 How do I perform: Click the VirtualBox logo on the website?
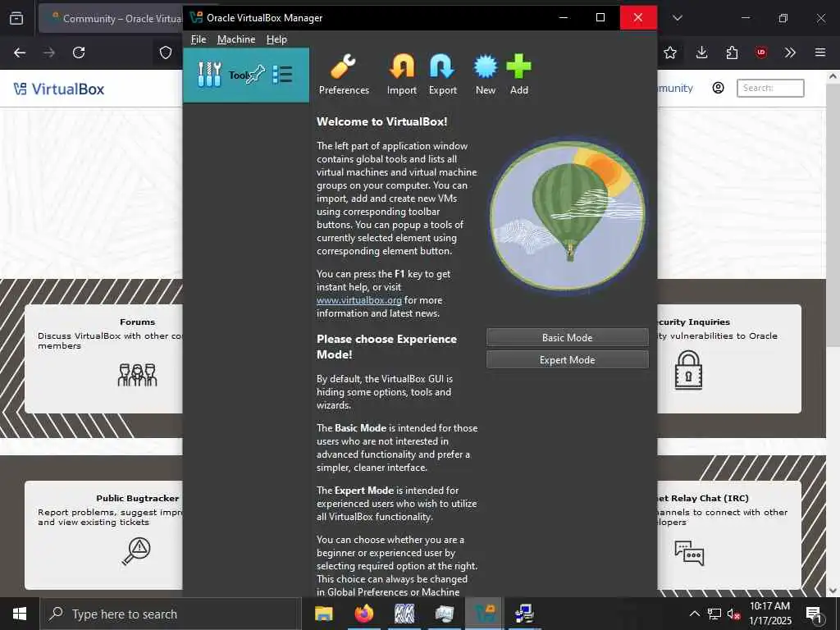click(x=59, y=89)
